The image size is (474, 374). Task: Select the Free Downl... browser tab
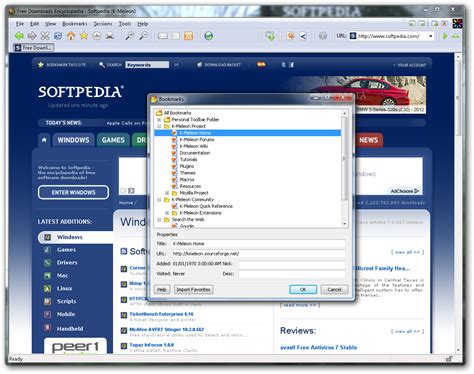[x=34, y=48]
